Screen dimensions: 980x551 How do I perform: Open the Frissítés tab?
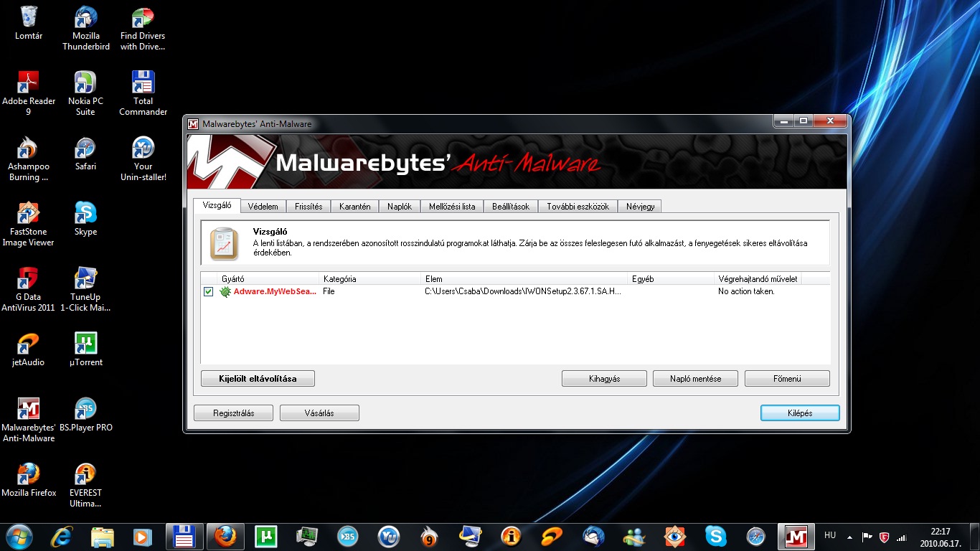(x=309, y=207)
